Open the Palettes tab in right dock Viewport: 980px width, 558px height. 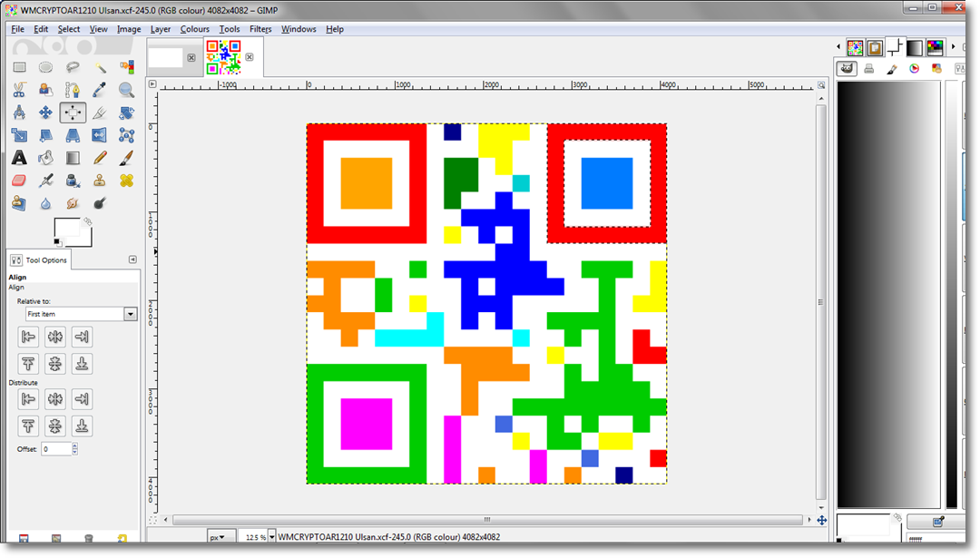[x=936, y=47]
